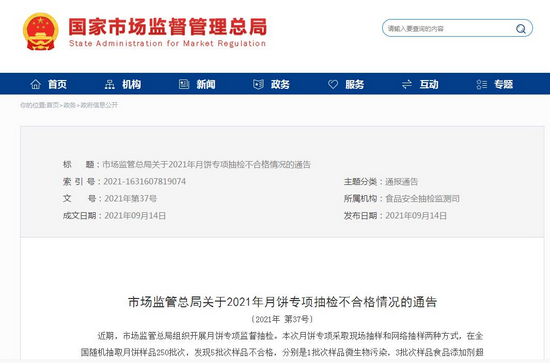Open the 服务 navigation menu item
Image resolution: width=550 pixels, height=363 pixels.
point(355,84)
